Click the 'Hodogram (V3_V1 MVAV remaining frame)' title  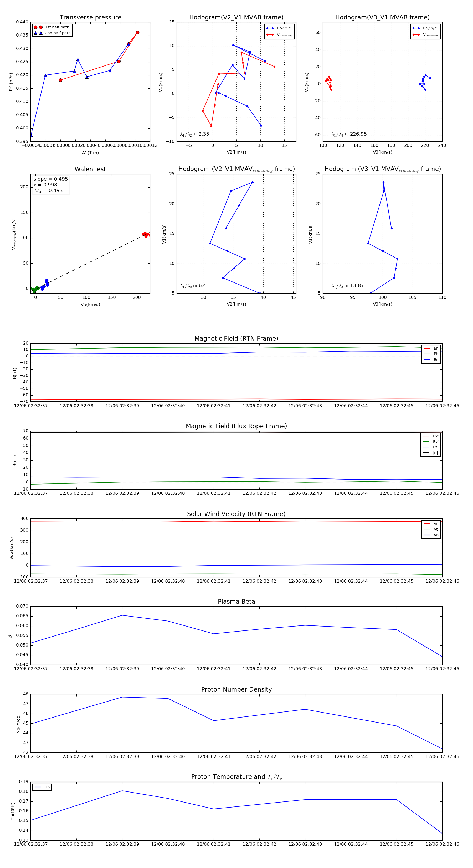382,169
